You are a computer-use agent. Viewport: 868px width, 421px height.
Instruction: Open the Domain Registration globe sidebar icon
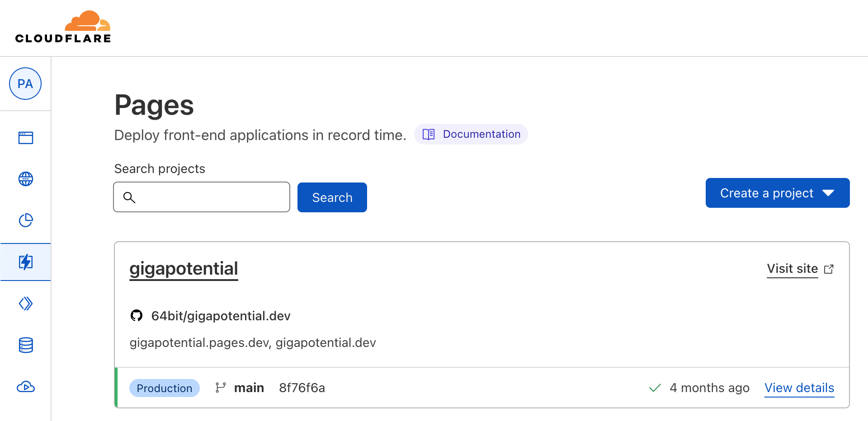click(26, 179)
